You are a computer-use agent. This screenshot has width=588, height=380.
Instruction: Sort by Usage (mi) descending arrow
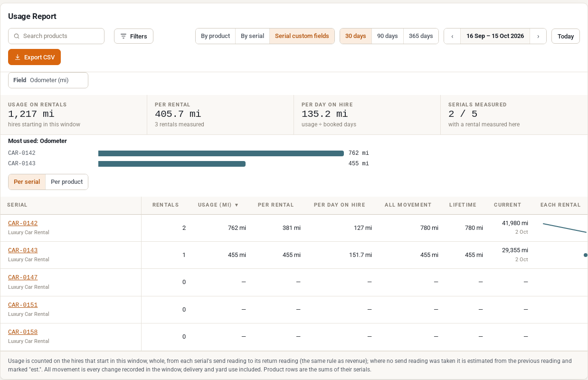pos(237,205)
